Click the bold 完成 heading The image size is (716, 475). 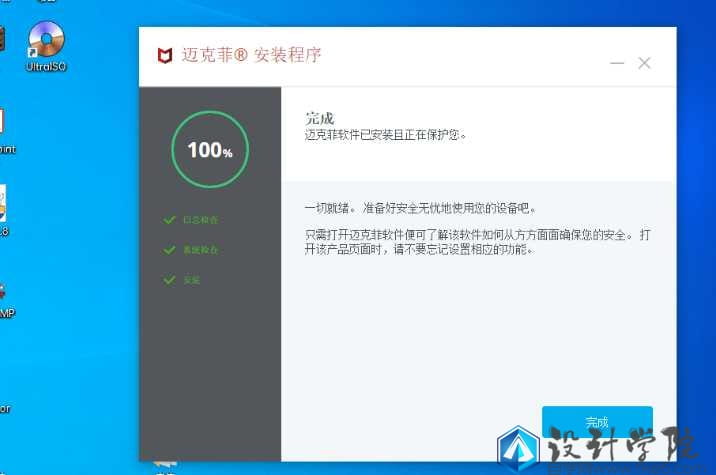click(x=320, y=118)
